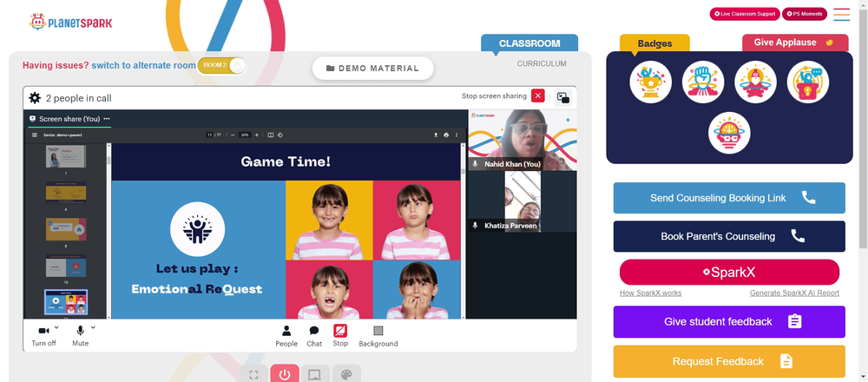Toggle the ROOM 2 alternate room switch
Image resolution: width=868 pixels, height=382 pixels.
(x=221, y=65)
